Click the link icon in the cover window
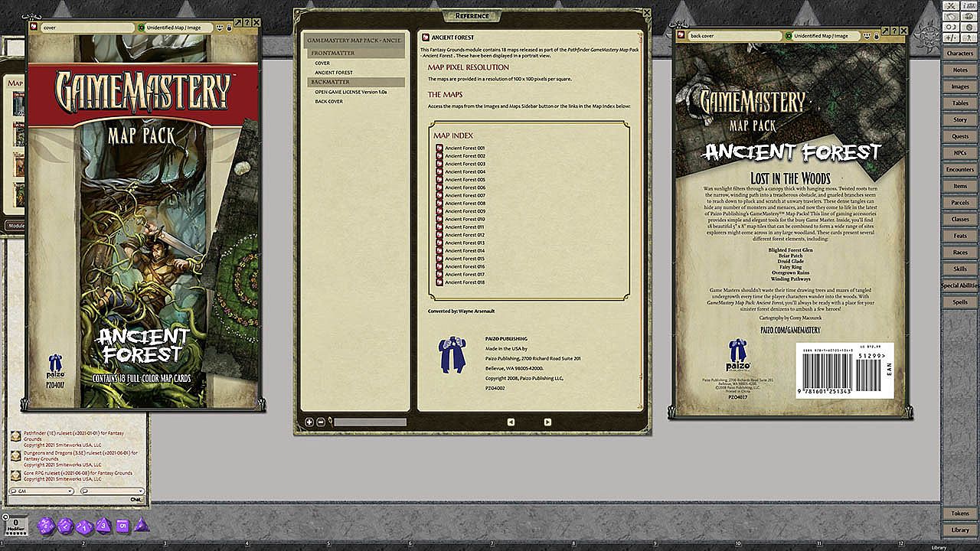This screenshot has width=980, height=551. 34,27
